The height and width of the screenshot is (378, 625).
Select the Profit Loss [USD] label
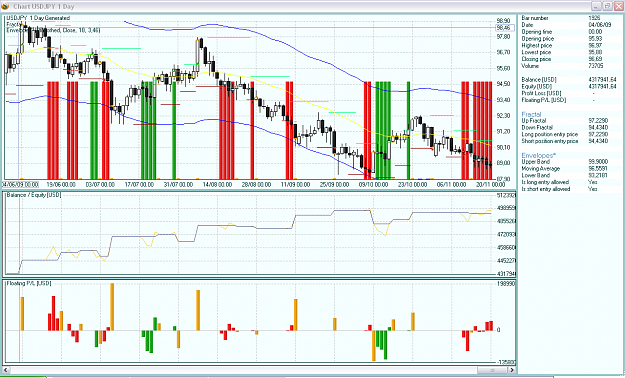point(541,93)
